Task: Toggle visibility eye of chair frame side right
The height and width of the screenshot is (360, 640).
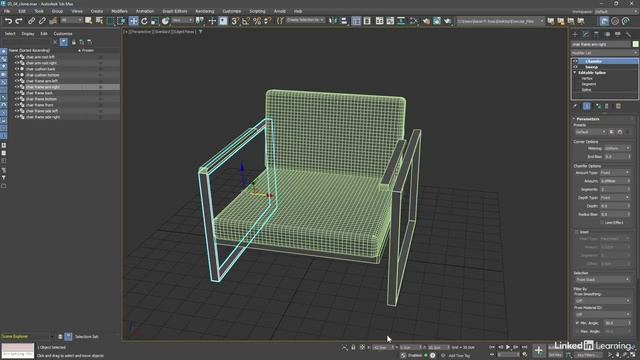Action: click(17, 117)
